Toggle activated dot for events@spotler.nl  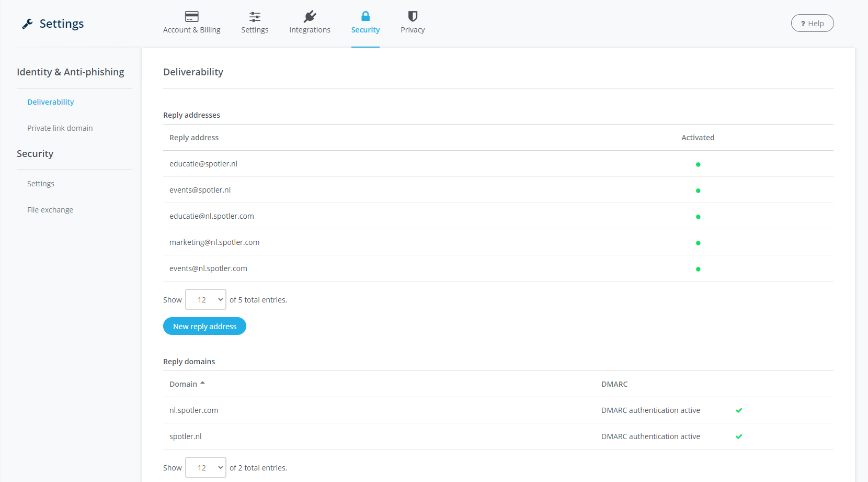698,190
